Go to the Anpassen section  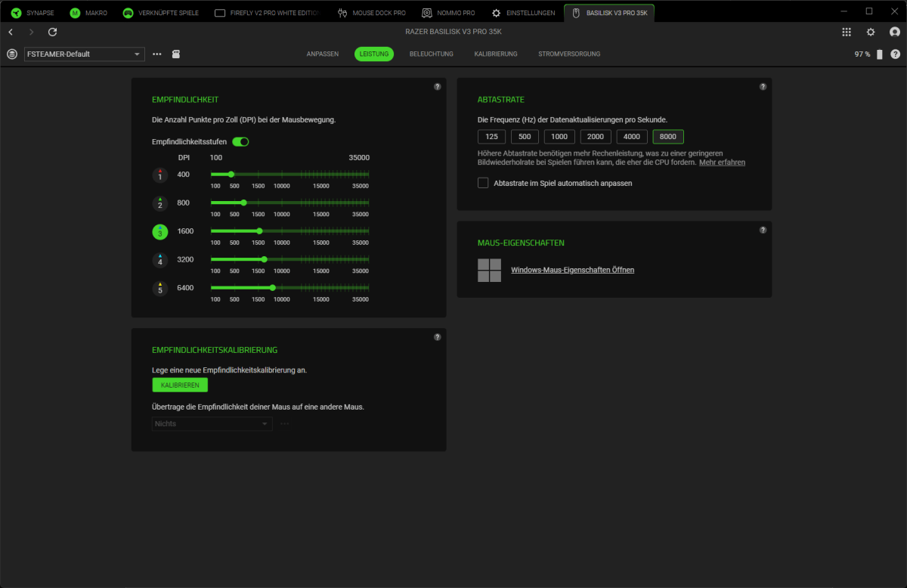[x=323, y=54]
